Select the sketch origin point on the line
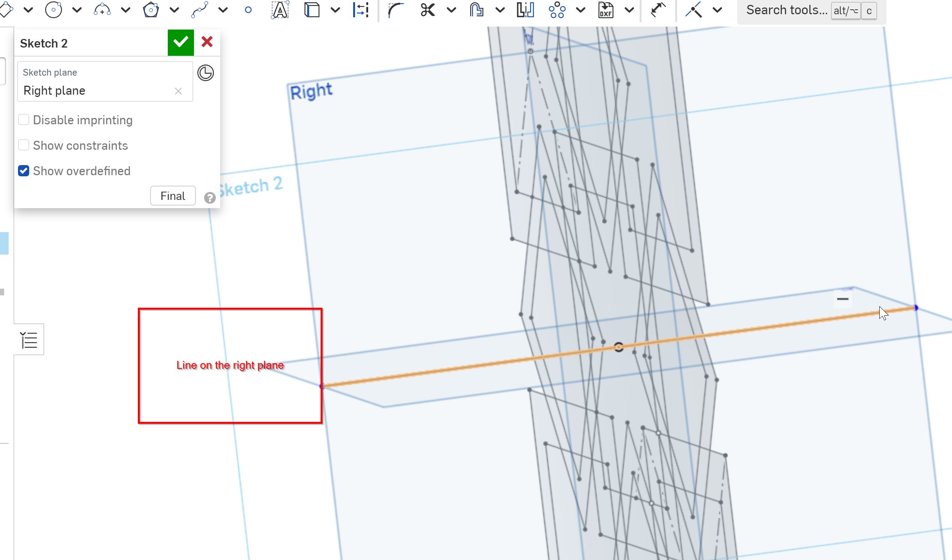The height and width of the screenshot is (560, 952). tap(618, 347)
